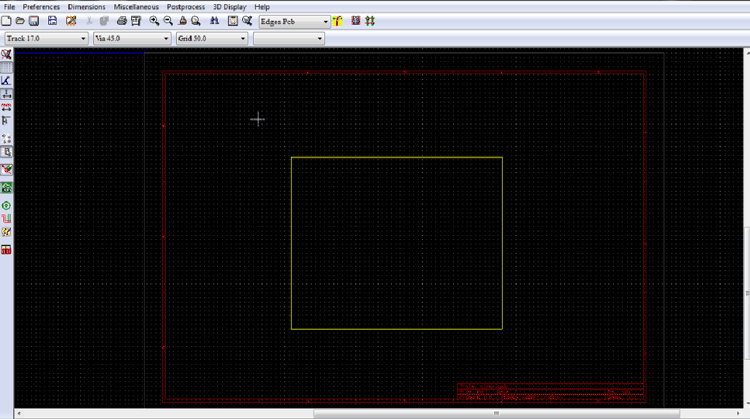750x419 pixels.
Task: Open the 3D Display menu
Action: 230,7
